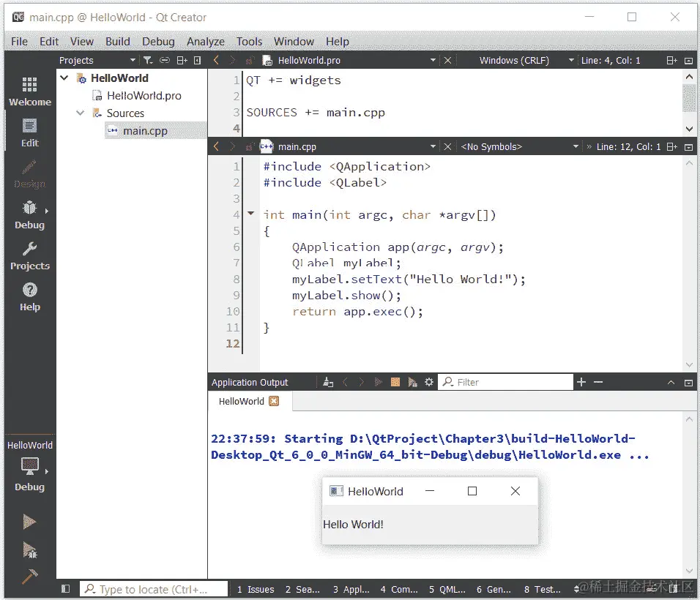Select the HelloWorld output tab
This screenshot has height=600, width=700.
pos(241,401)
